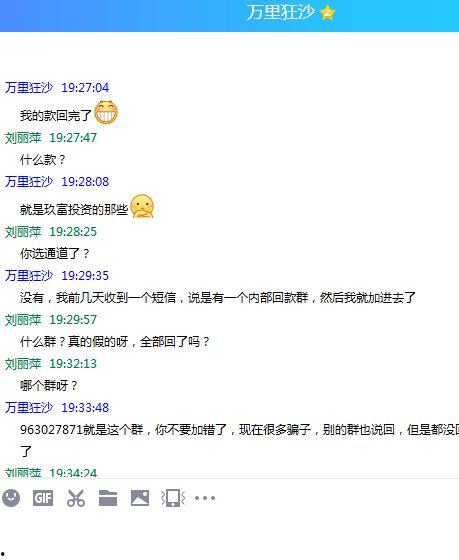Click the grinning emoji in first message
The image size is (459, 560).
106,112
